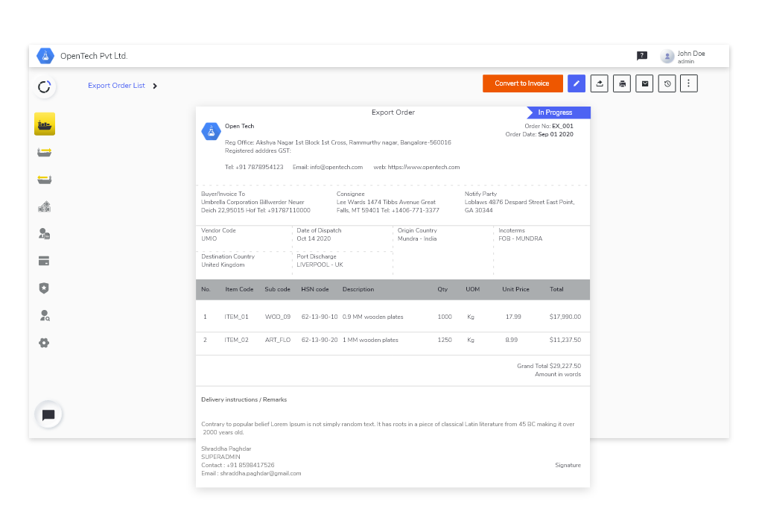The height and width of the screenshot is (532, 759).
Task: Open the settings gear in sidebar
Action: click(45, 343)
